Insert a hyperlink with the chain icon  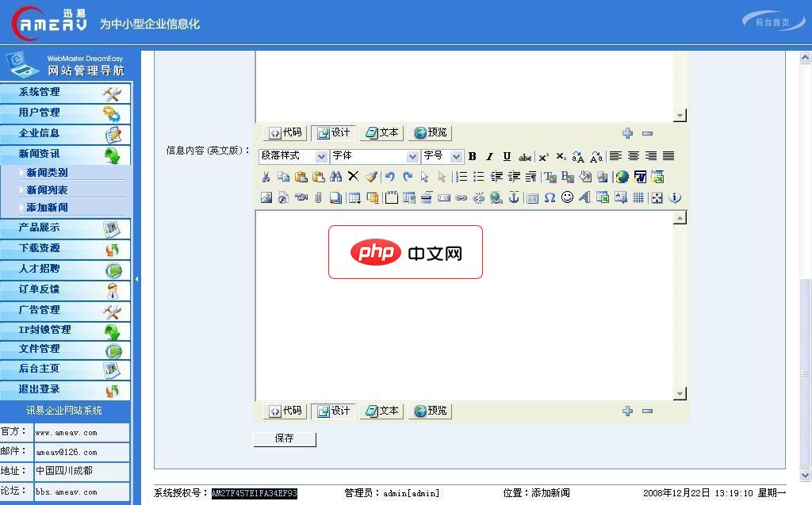[461, 197]
